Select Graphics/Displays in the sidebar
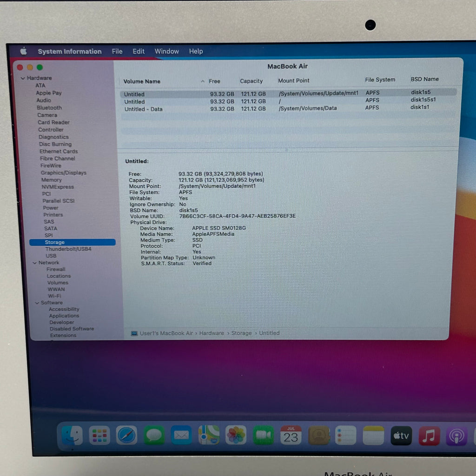Image resolution: width=476 pixels, height=476 pixels. (x=63, y=173)
